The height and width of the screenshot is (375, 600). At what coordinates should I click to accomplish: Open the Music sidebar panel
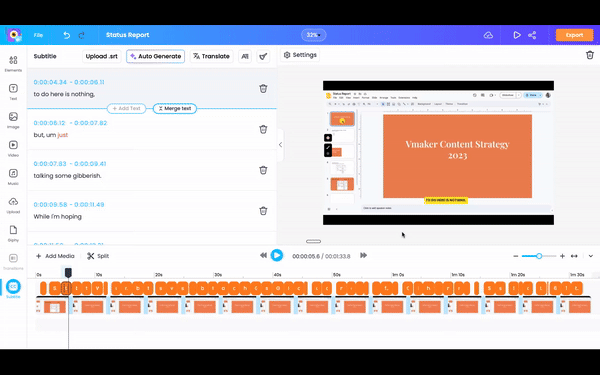coord(13,176)
